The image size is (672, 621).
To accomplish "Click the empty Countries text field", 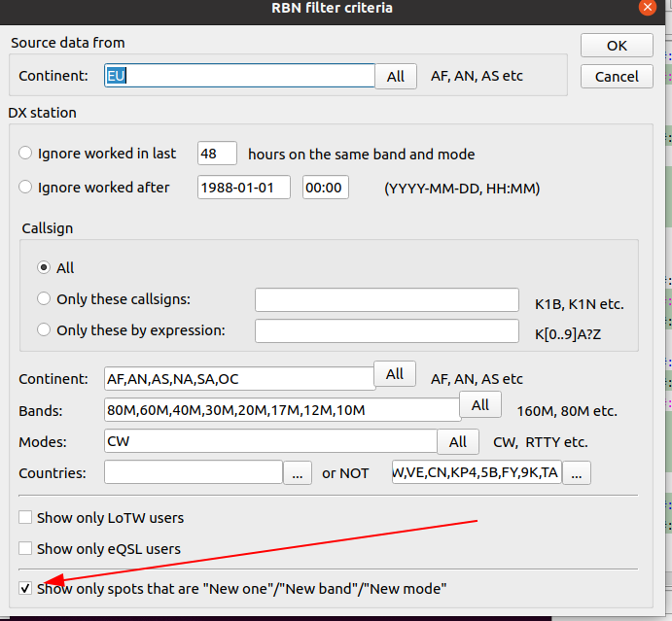I will tap(194, 472).
